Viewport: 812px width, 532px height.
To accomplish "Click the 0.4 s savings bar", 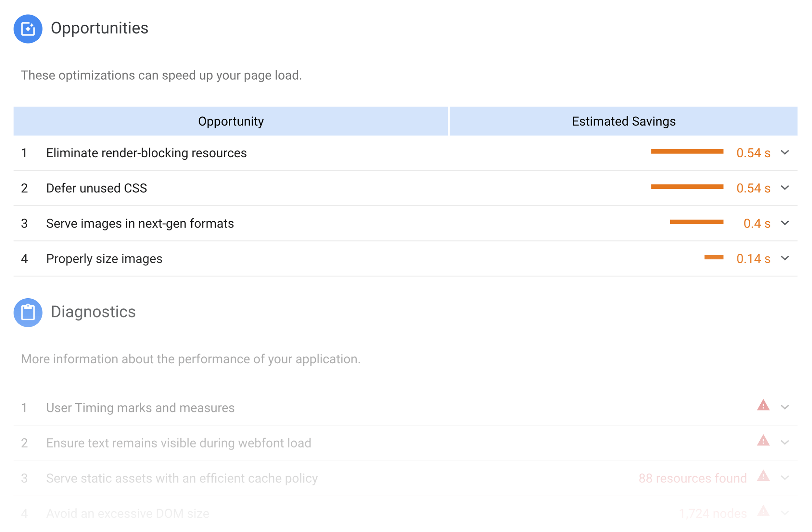I will pos(697,222).
